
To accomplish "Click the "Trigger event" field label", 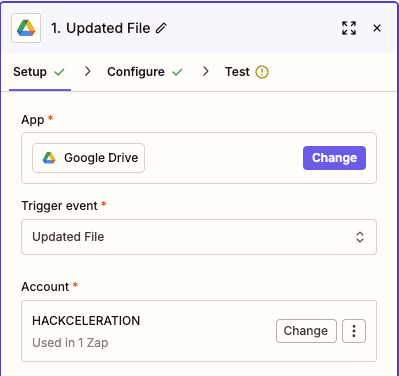I will [x=59, y=206].
